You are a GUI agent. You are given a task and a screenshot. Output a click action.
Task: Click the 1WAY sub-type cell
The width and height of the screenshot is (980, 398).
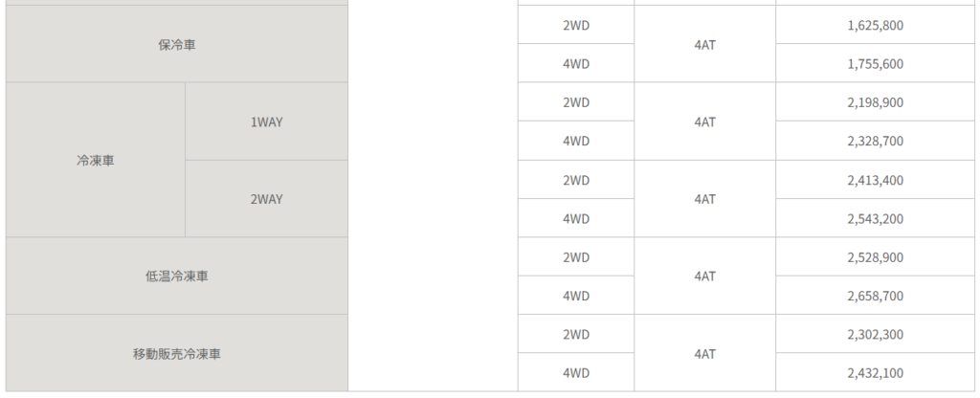(266, 122)
